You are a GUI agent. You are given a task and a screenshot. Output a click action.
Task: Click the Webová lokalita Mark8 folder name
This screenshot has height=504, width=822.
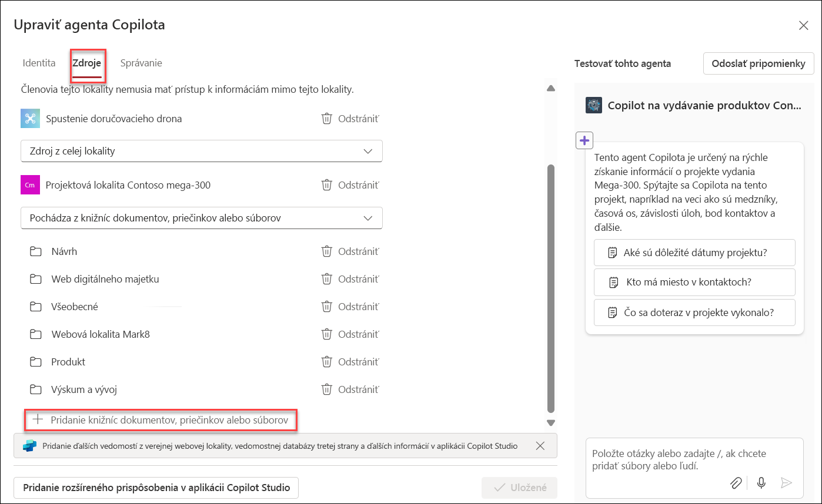101,334
